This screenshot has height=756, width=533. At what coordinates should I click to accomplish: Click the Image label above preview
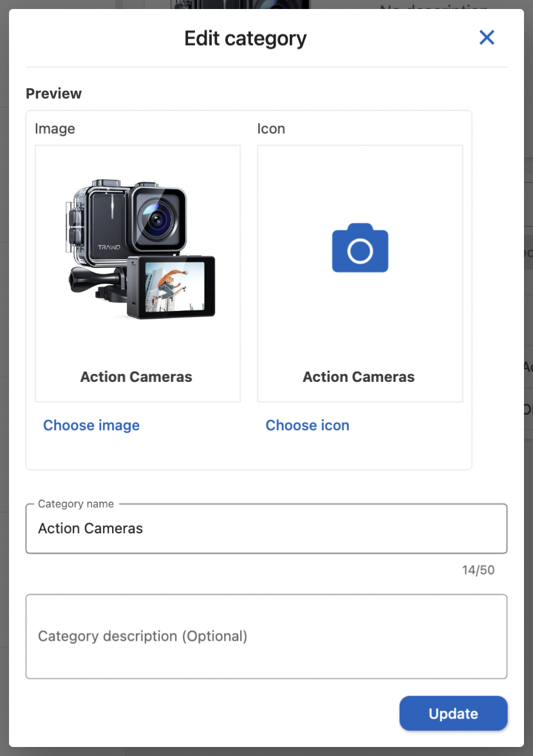coord(55,129)
